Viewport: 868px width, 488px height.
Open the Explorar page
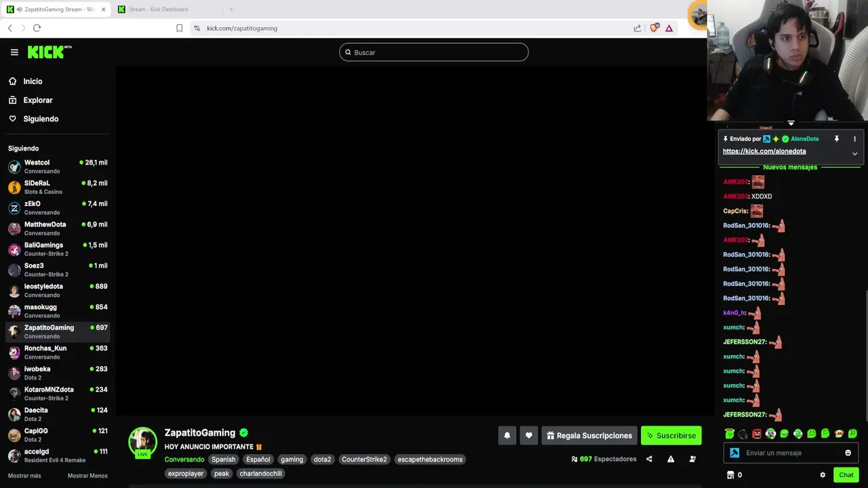tap(38, 100)
